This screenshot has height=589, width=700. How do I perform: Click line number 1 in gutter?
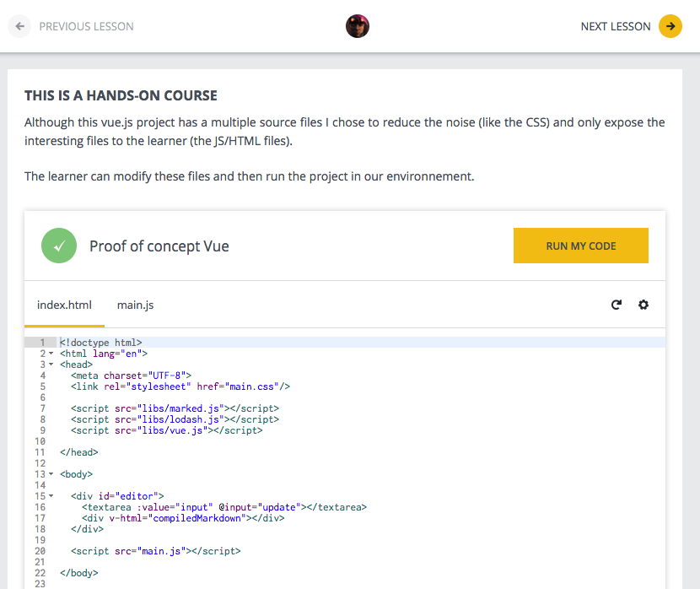42,343
